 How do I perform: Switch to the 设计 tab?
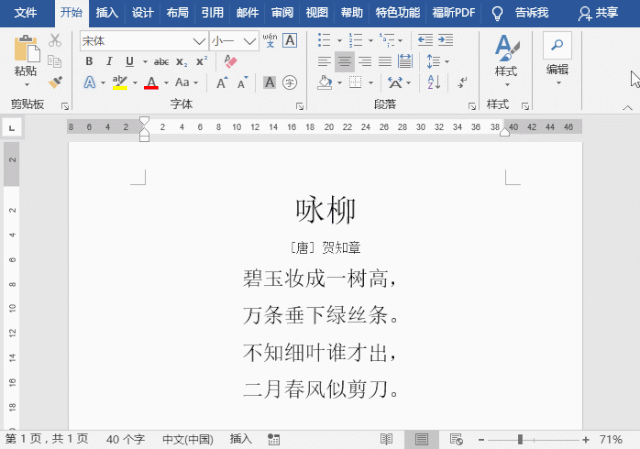point(142,13)
